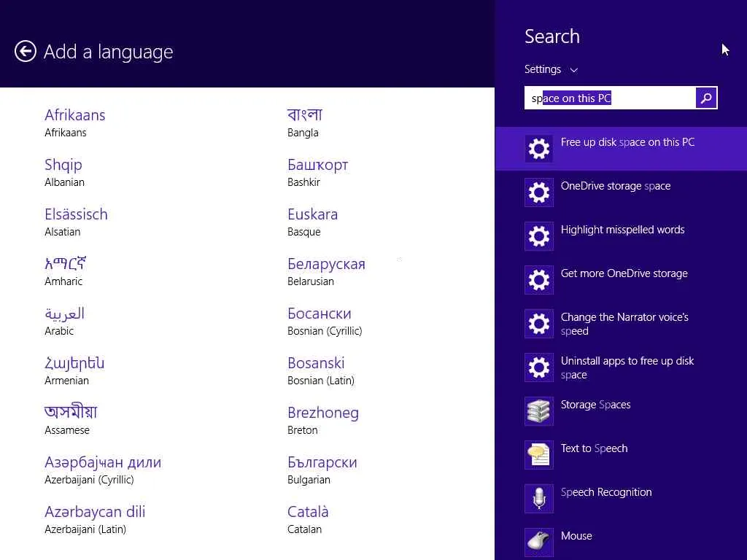Image resolution: width=747 pixels, height=560 pixels.
Task: Open OneDrive storage space result
Action: pyautogui.click(x=622, y=192)
